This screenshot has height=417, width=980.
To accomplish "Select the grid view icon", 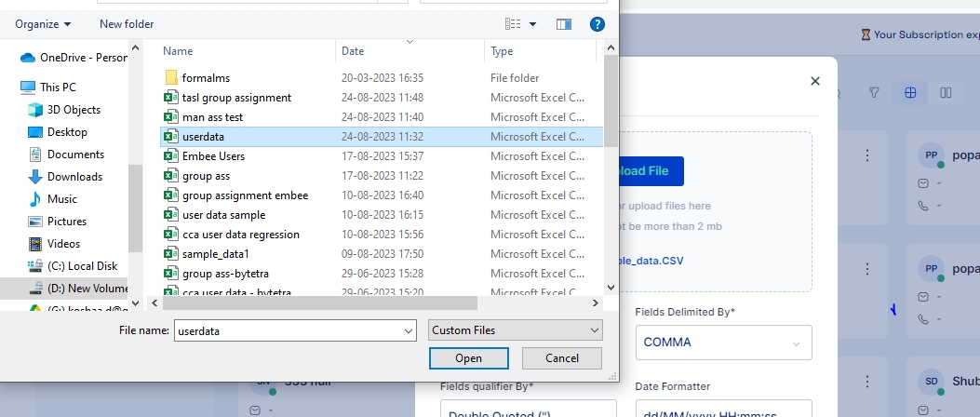I will click(x=910, y=92).
